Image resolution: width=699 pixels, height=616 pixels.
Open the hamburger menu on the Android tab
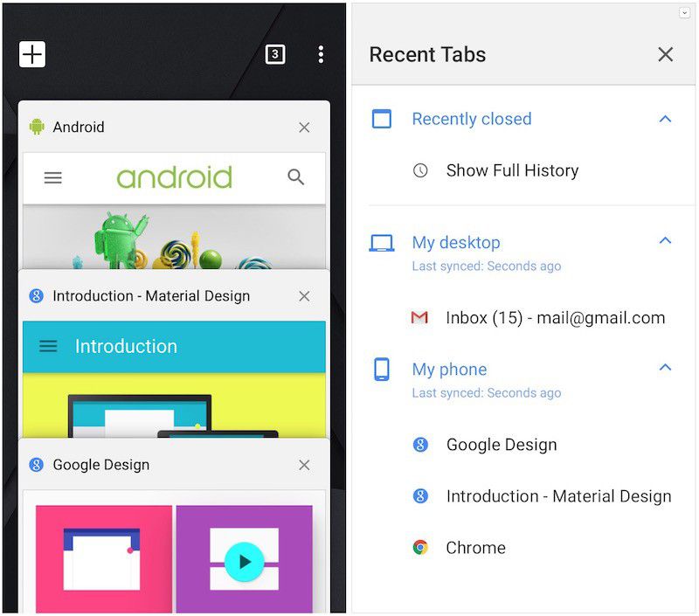pyautogui.click(x=52, y=177)
